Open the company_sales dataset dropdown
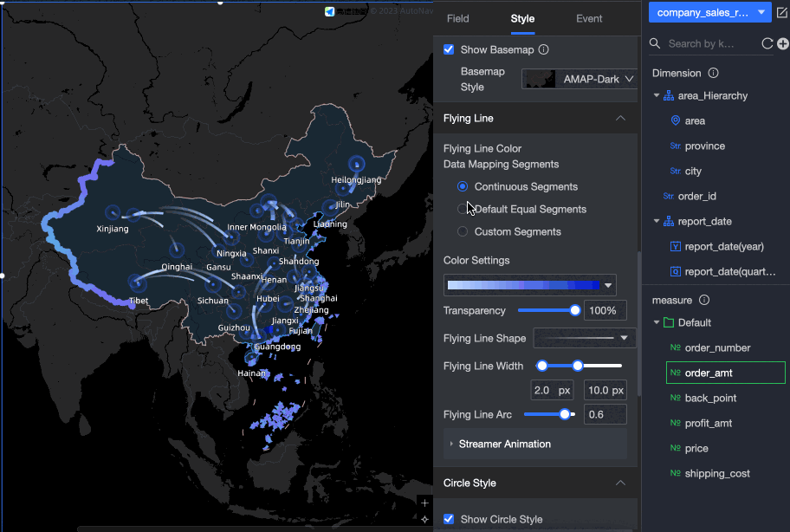The width and height of the screenshot is (790, 532). (x=710, y=13)
